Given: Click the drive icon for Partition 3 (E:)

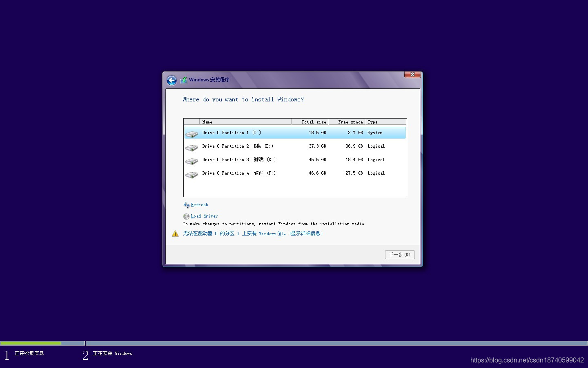Looking at the screenshot, I should (x=192, y=161).
